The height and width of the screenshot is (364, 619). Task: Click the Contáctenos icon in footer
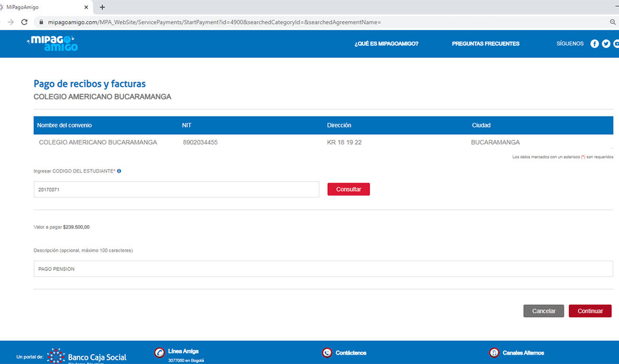pyautogui.click(x=327, y=353)
